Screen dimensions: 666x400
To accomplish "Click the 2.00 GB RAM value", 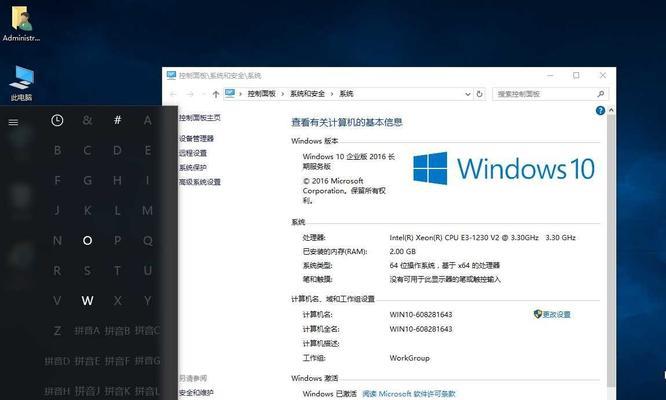I will 403,251.
